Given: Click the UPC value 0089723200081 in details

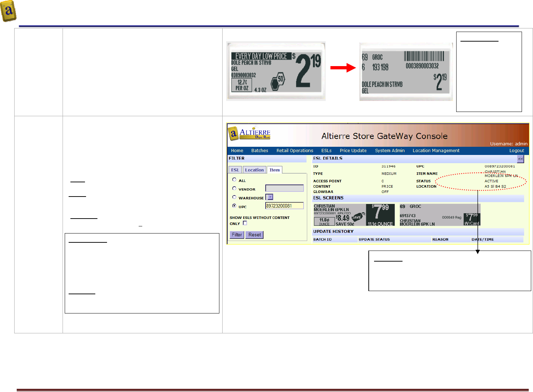Looking at the screenshot, I should [500, 166].
